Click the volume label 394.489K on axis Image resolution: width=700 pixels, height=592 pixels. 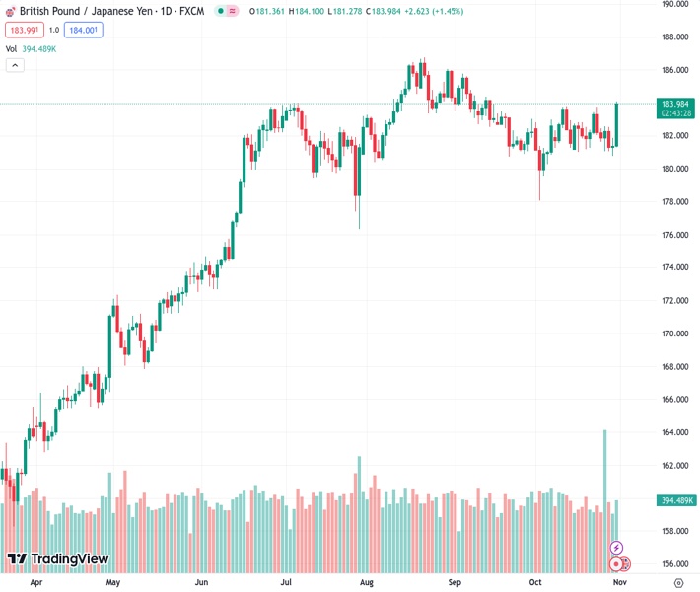(x=676, y=501)
